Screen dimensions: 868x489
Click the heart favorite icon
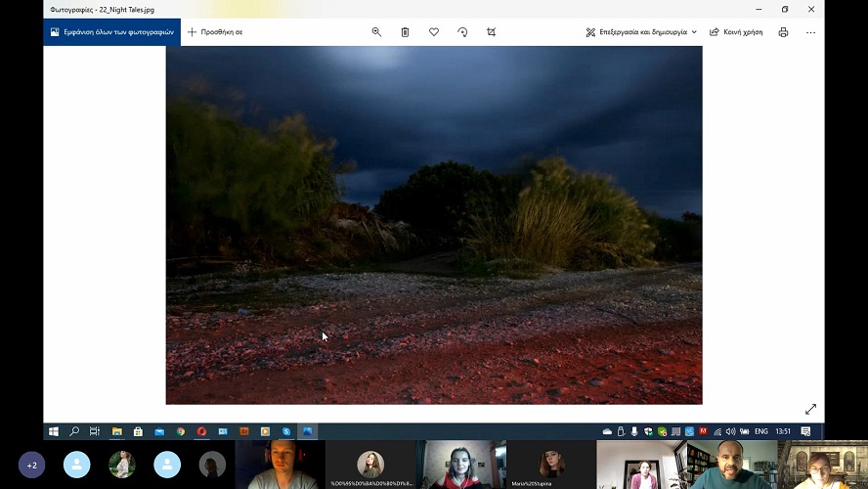coord(434,32)
